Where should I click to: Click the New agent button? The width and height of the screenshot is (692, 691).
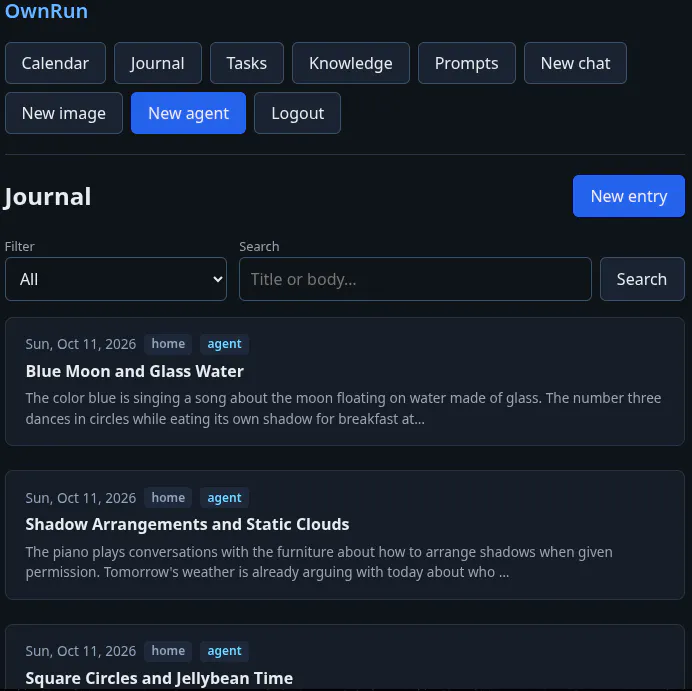188,113
